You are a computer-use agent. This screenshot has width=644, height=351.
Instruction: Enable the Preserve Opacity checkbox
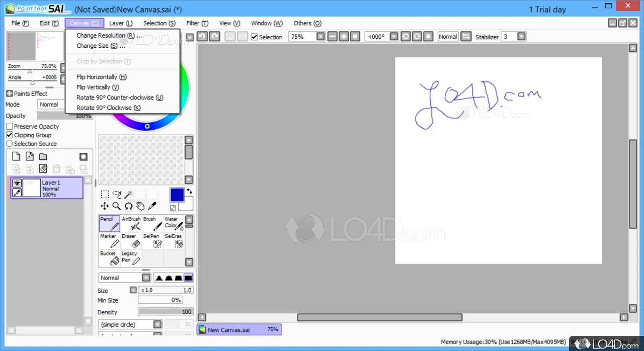pyautogui.click(x=10, y=127)
